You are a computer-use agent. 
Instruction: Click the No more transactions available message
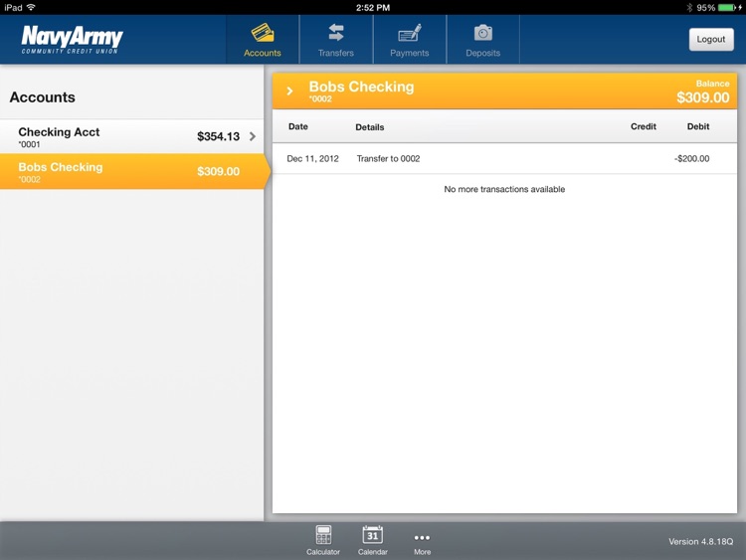tap(504, 189)
